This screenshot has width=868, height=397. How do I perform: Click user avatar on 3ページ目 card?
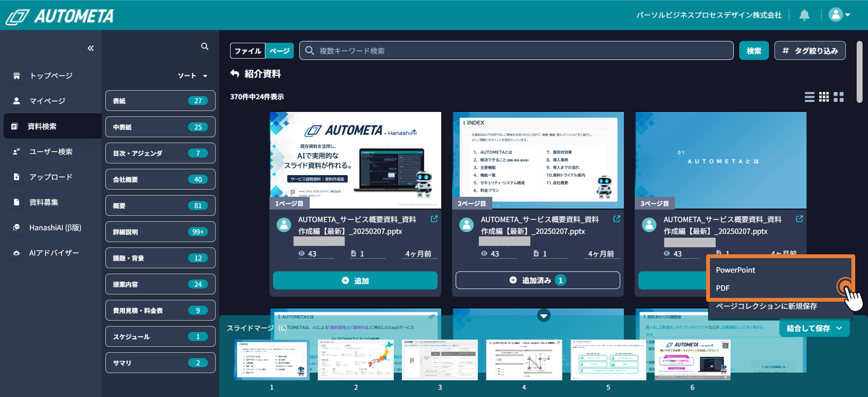click(x=649, y=225)
